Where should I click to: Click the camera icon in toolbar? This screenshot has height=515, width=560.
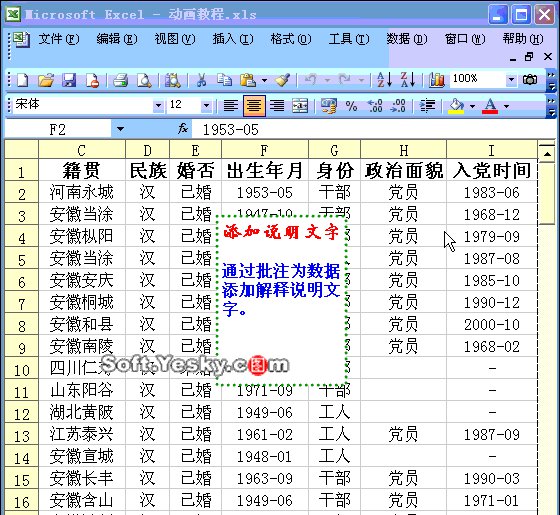(x=530, y=79)
